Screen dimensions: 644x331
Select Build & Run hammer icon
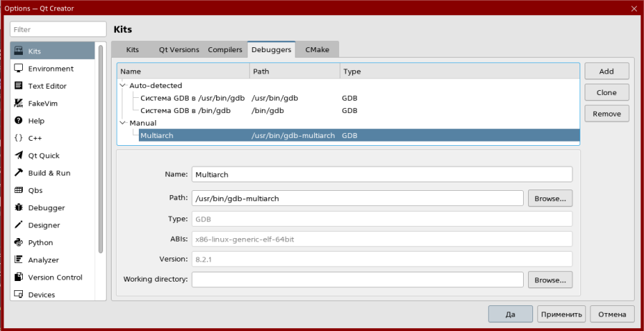(x=19, y=173)
